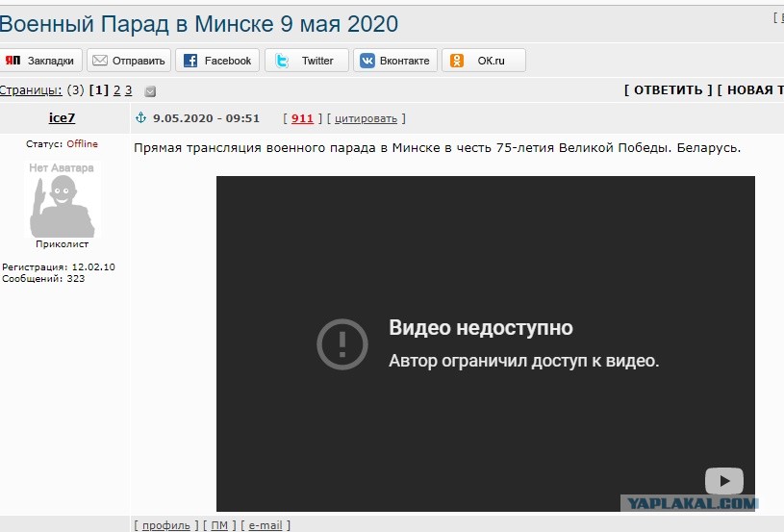The width and height of the screenshot is (784, 532).
Task: Go to page 2 of the thread
Action: click(x=117, y=90)
